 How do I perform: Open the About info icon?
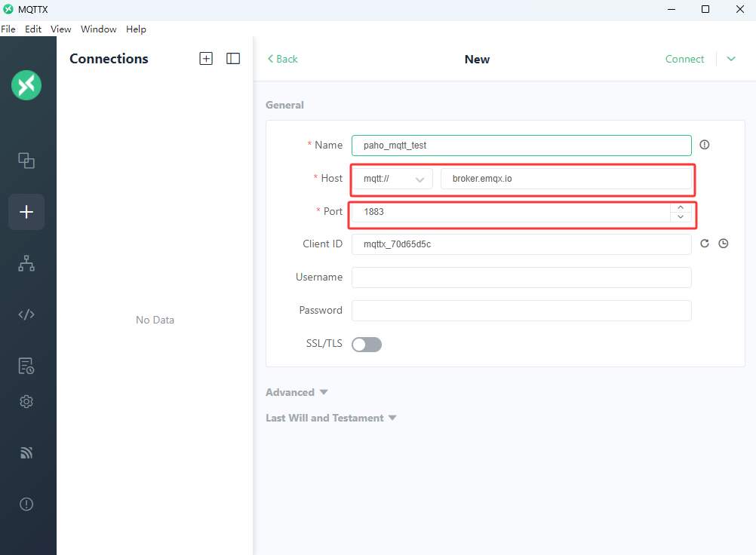(x=26, y=504)
